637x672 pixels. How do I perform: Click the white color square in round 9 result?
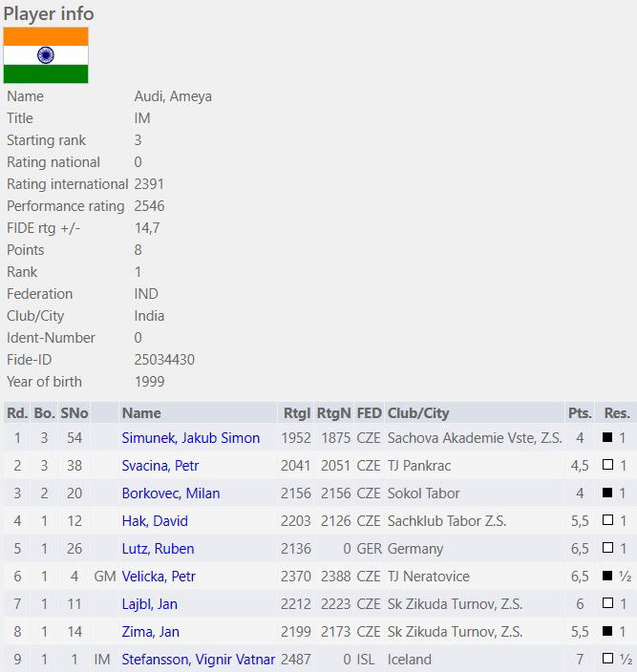click(607, 660)
